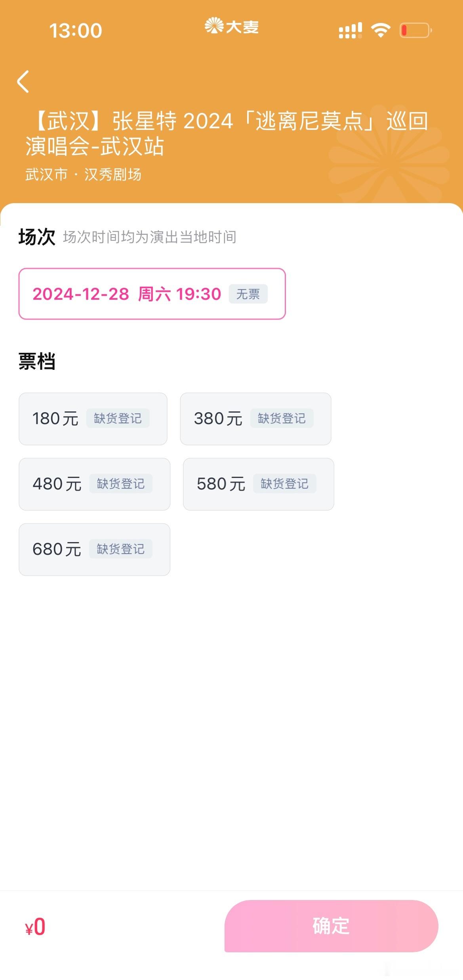This screenshot has width=463, height=980.
Task: Tap the battery status icon
Action: point(415,30)
